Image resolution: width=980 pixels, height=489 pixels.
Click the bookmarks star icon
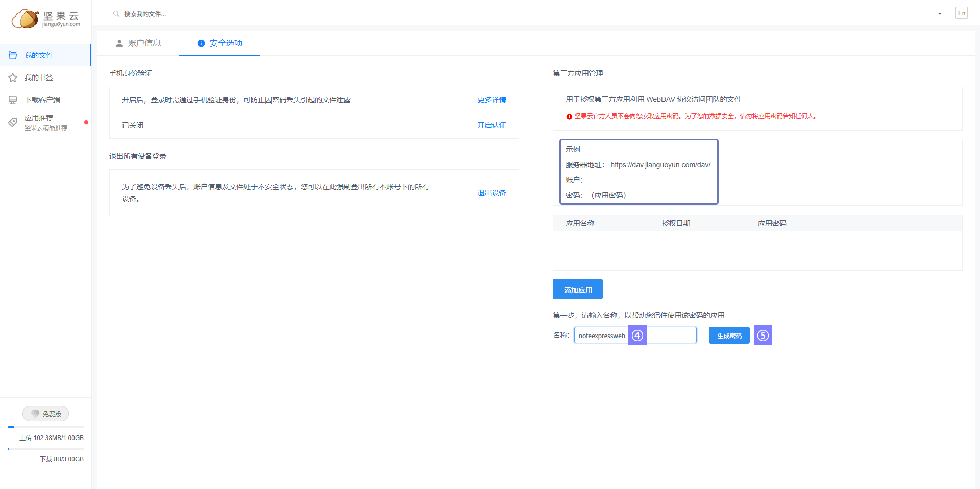pos(13,78)
